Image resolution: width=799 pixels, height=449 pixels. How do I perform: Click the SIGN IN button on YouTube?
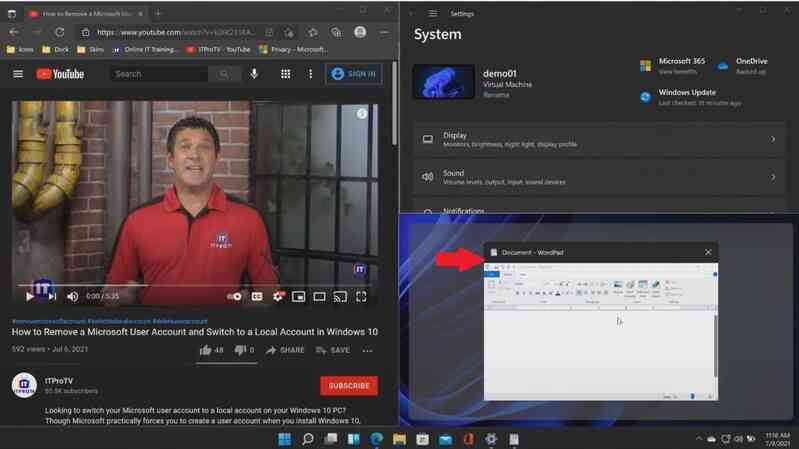[354, 74]
